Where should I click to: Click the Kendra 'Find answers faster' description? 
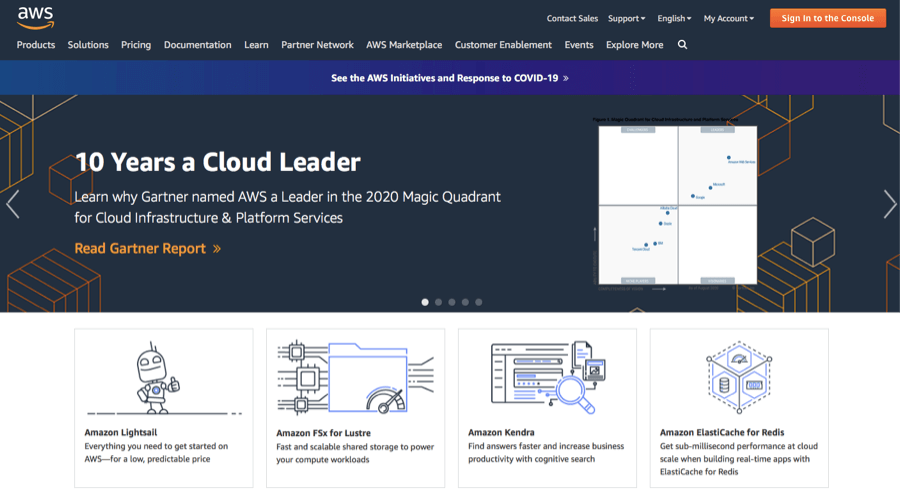click(546, 453)
